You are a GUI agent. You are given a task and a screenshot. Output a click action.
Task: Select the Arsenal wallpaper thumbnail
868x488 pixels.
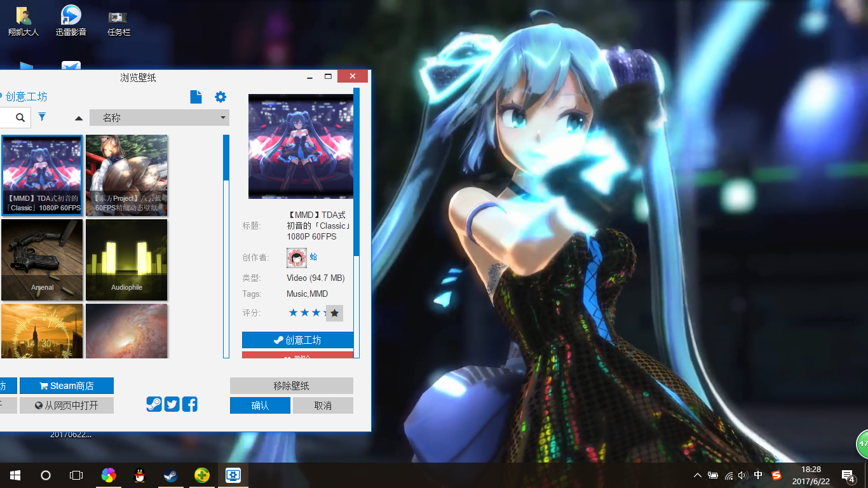[42, 259]
